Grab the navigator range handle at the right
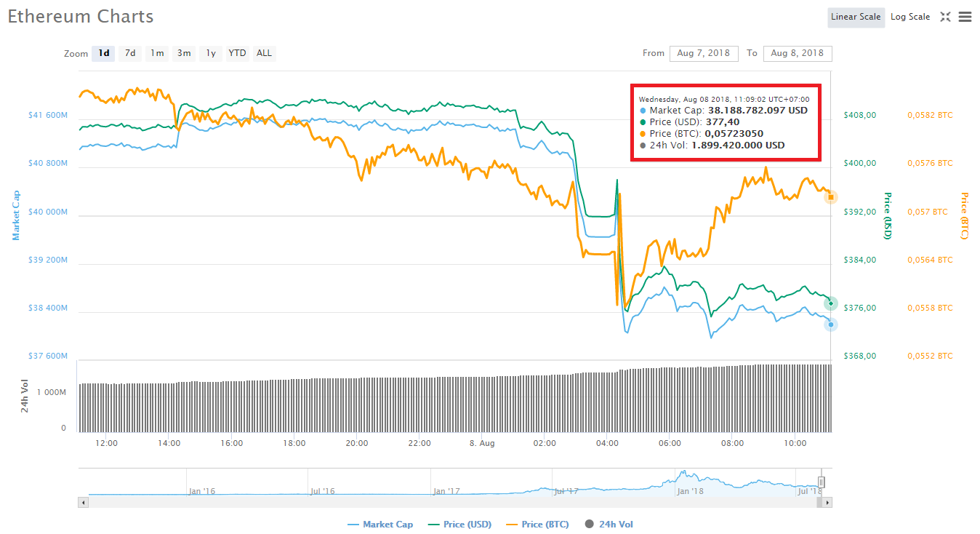980x534 pixels. click(x=822, y=482)
